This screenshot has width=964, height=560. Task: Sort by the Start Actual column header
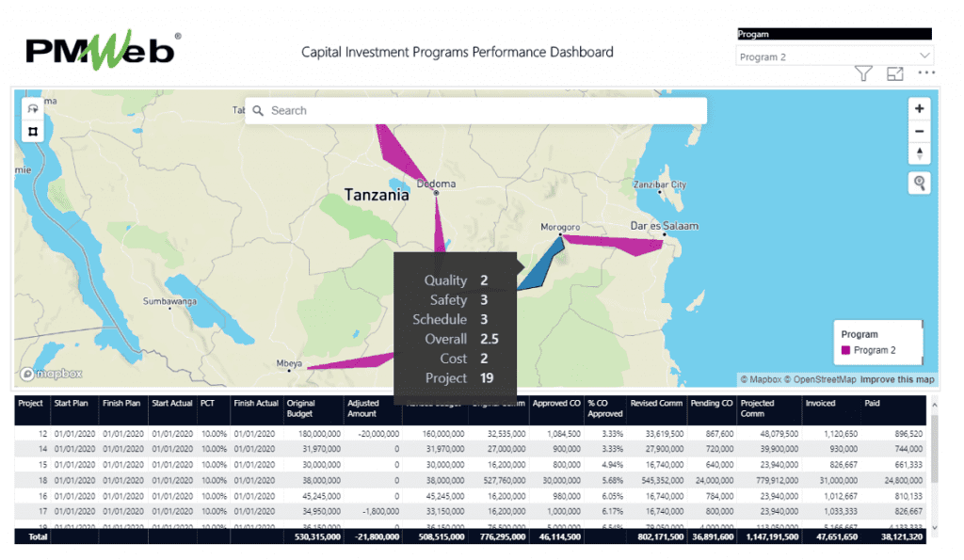[172, 403]
